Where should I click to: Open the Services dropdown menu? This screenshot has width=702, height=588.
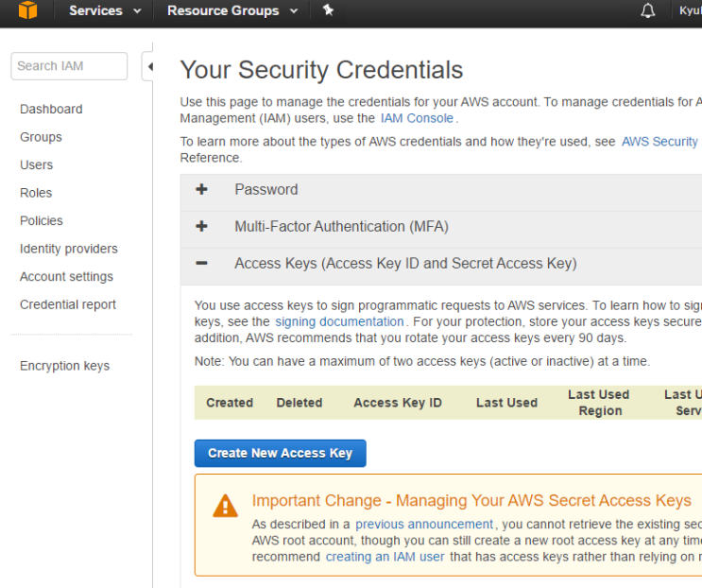coord(104,11)
